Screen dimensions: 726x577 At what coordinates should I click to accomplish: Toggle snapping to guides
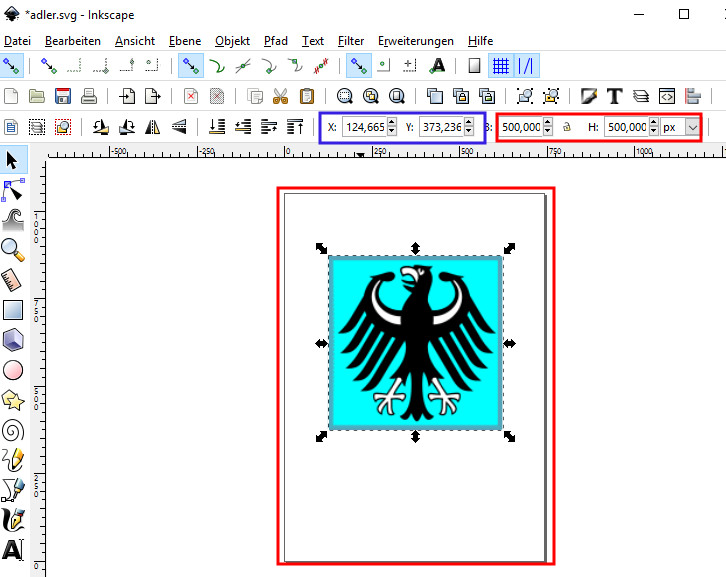coord(526,66)
